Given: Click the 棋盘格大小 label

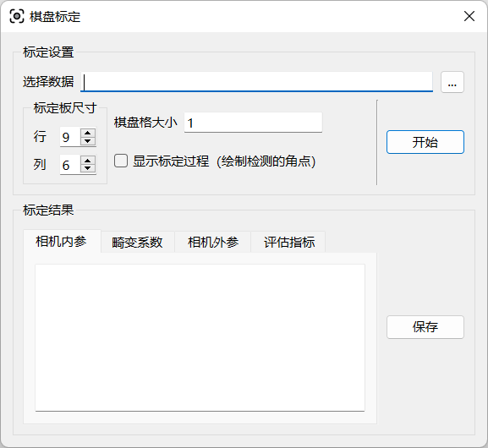Looking at the screenshot, I should click(145, 123).
